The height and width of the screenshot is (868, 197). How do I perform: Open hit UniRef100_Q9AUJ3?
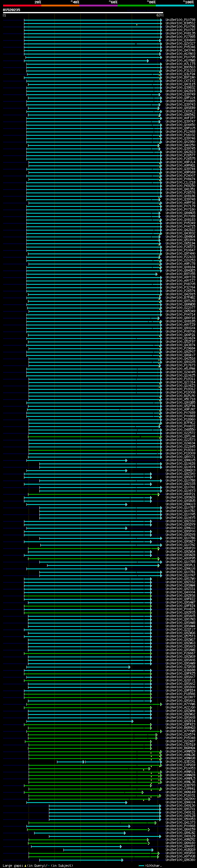point(180,504)
